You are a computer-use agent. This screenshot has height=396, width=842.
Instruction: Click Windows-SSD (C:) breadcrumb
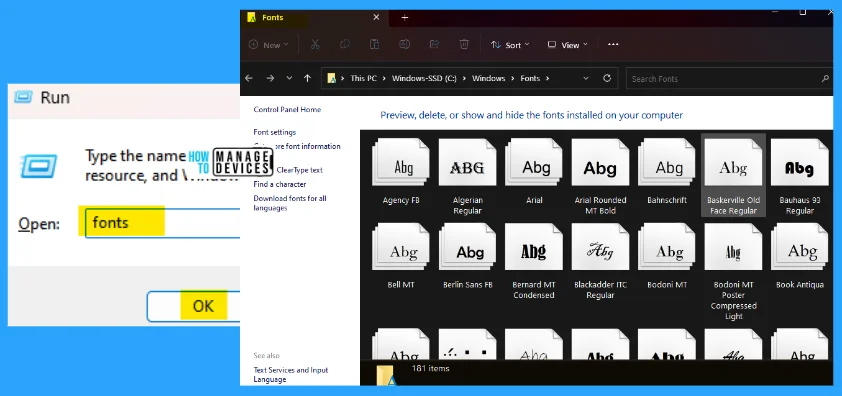point(424,78)
